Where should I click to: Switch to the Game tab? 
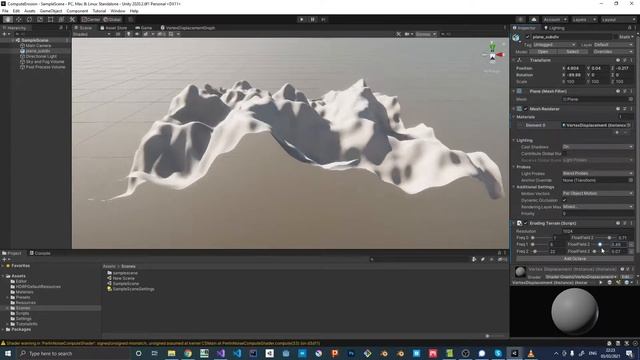pyautogui.click(x=144, y=28)
